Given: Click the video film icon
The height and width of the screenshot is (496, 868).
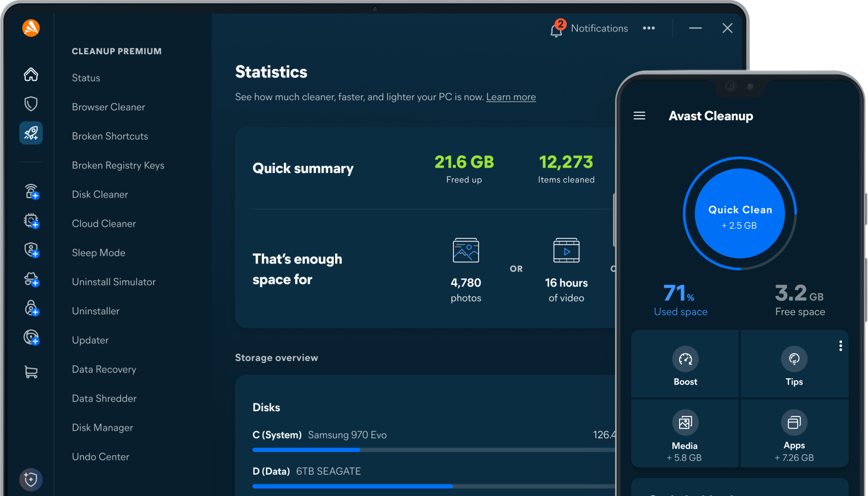Looking at the screenshot, I should pos(566,250).
